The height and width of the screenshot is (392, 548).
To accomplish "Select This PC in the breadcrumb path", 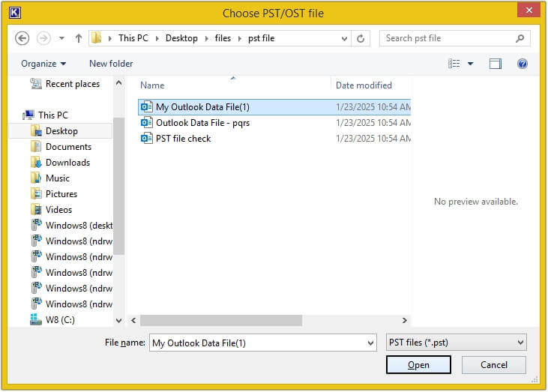I will coord(133,38).
